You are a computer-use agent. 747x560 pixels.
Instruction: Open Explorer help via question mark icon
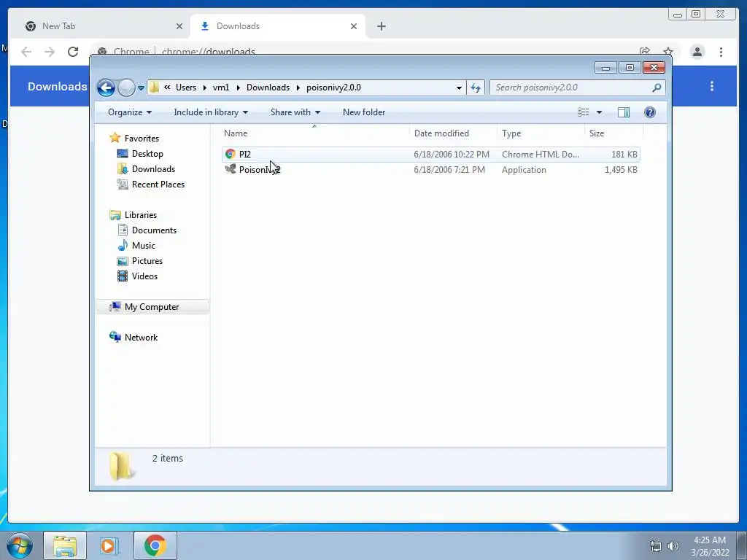(x=650, y=112)
